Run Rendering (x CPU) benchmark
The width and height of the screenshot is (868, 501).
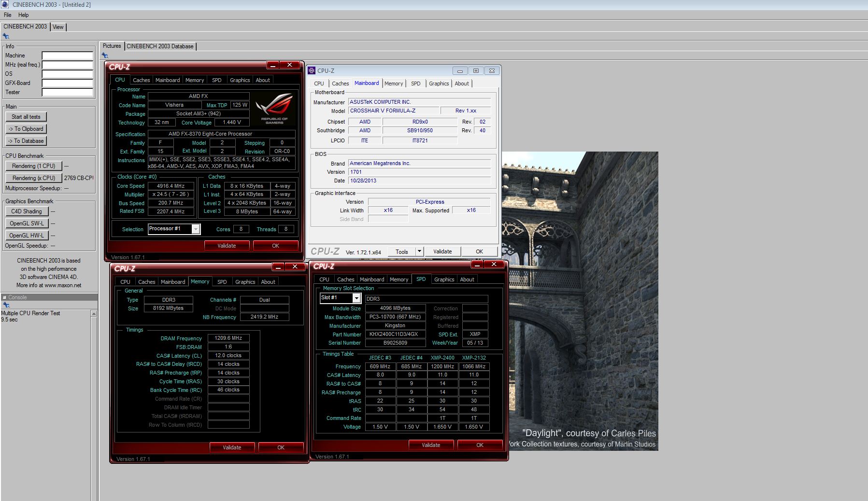(x=34, y=178)
